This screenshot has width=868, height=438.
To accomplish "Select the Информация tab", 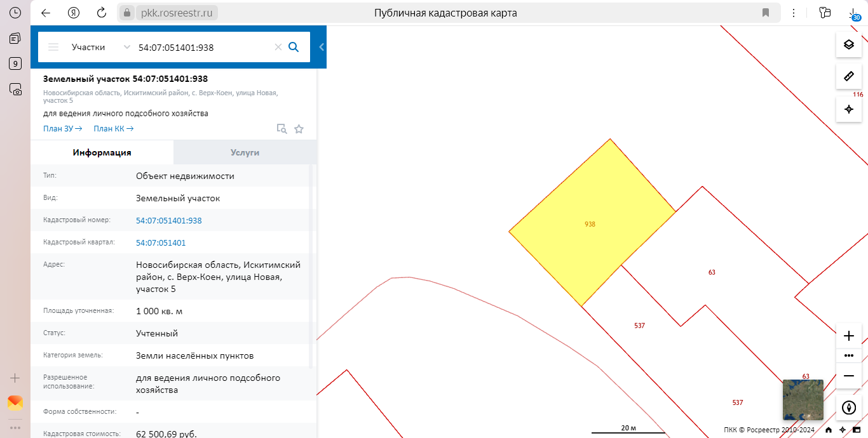I will pos(102,152).
